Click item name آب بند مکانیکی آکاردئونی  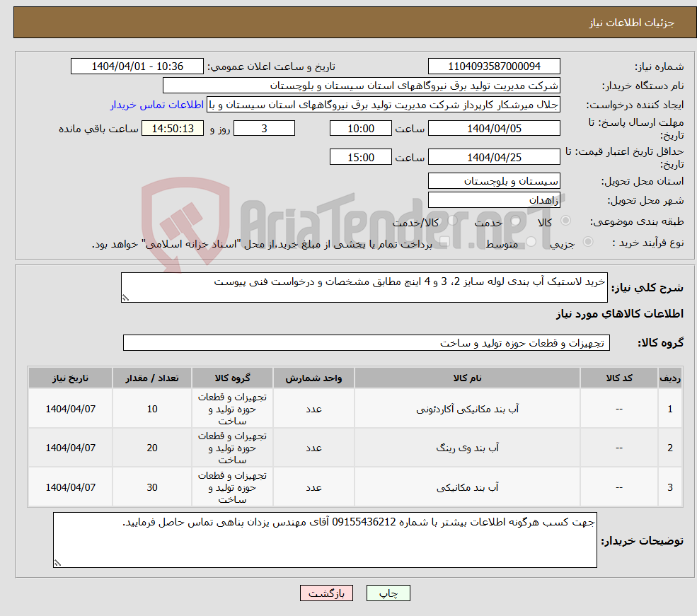(467, 409)
